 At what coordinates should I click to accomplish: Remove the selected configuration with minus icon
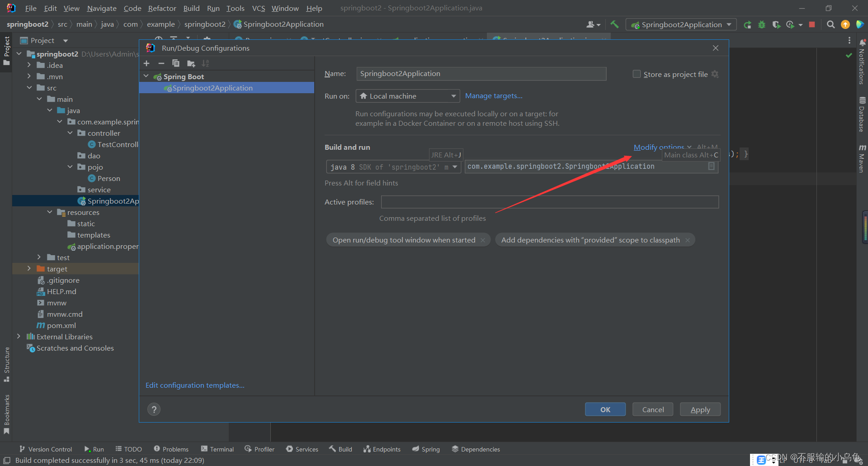161,63
